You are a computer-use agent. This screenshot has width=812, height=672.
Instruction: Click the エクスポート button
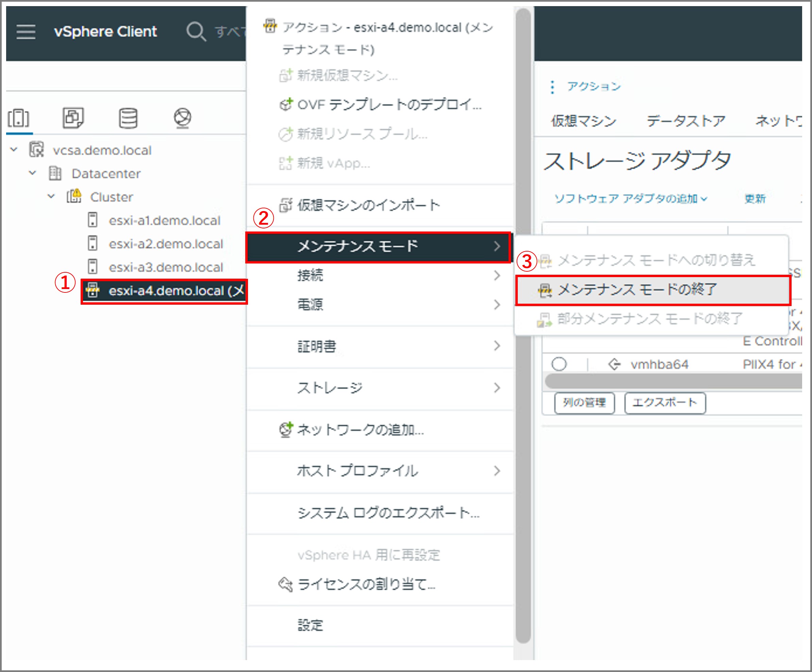(665, 403)
